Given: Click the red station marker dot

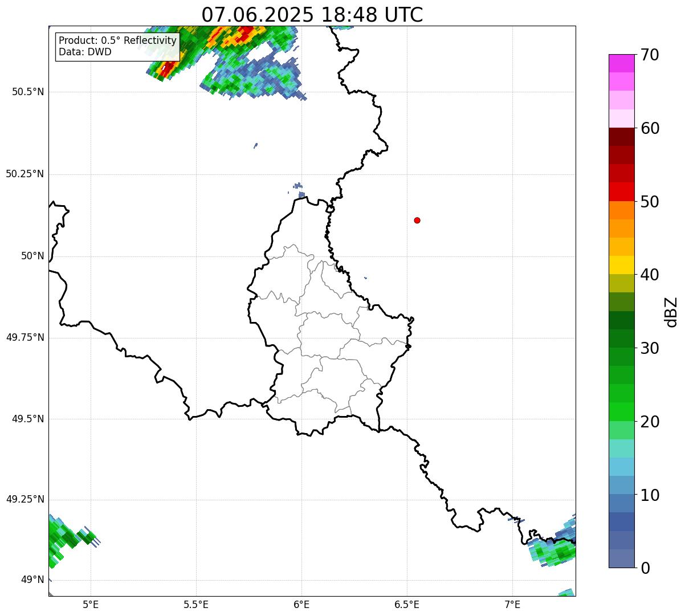Looking at the screenshot, I should click(417, 220).
